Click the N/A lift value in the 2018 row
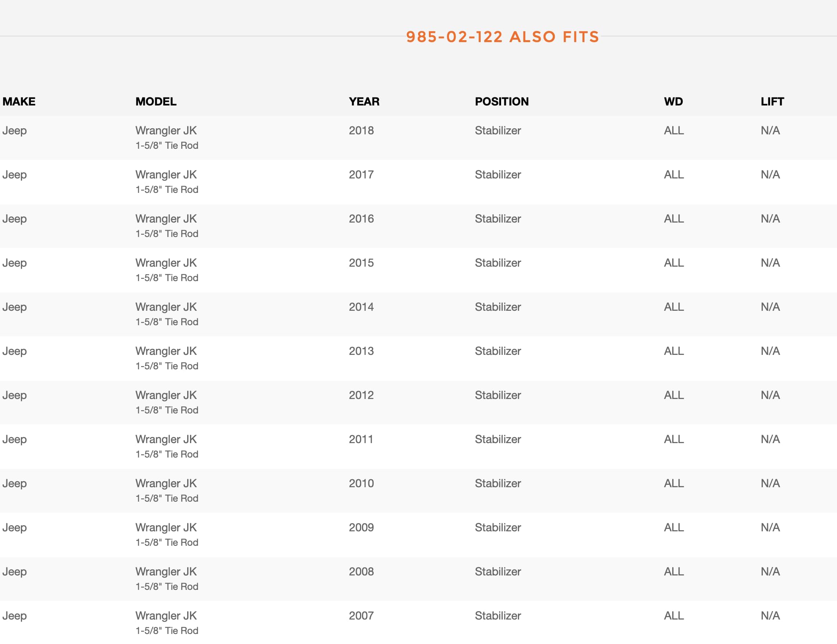 click(x=770, y=130)
